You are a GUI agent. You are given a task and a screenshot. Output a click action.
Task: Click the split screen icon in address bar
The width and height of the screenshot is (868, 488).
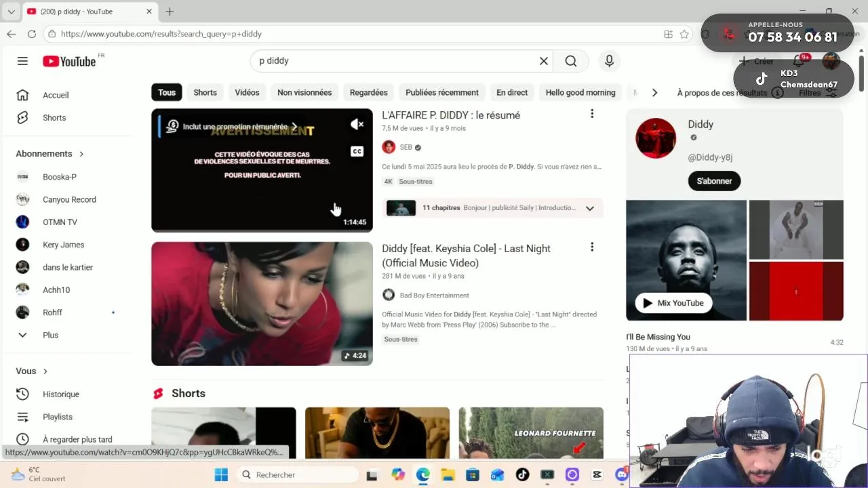(x=668, y=34)
